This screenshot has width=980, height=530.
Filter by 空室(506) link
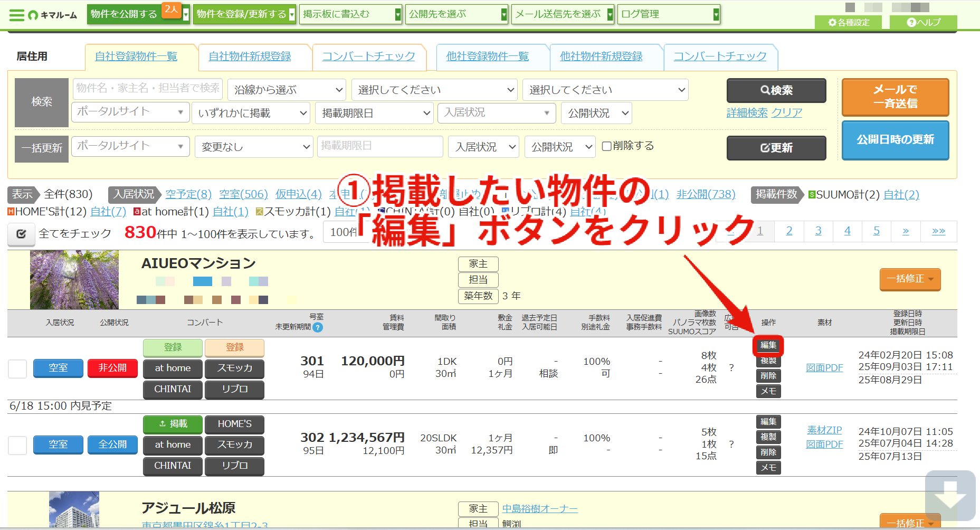coord(243,194)
